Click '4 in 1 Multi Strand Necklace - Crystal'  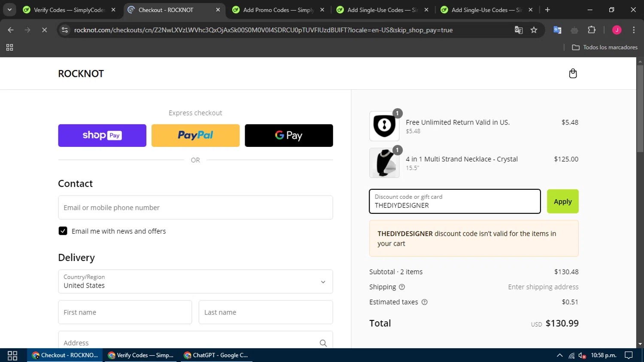click(462, 159)
